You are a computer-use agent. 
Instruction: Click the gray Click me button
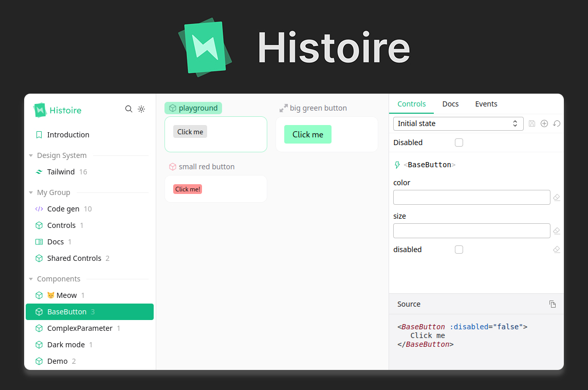click(190, 132)
